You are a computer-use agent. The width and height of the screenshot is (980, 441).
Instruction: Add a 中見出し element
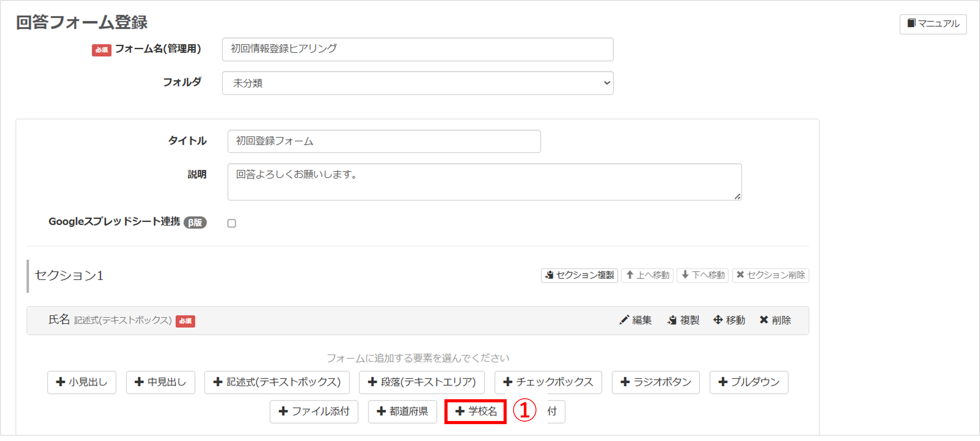pos(161,382)
